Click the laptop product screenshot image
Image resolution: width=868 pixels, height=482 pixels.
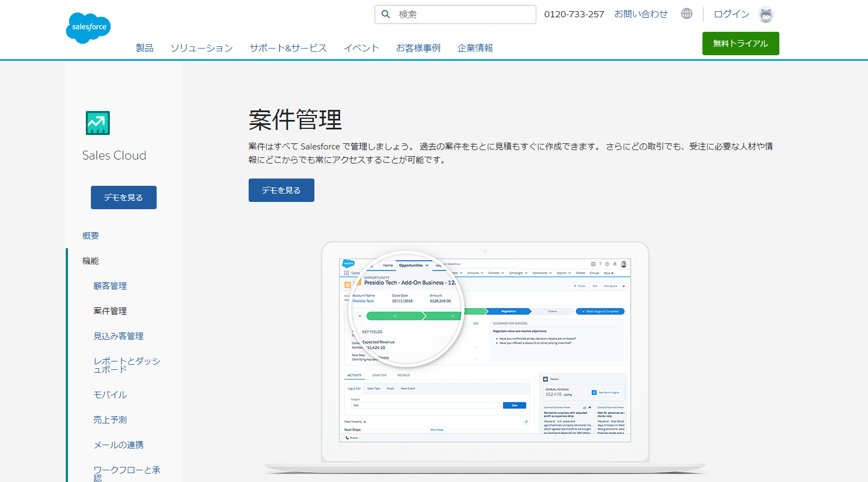pyautogui.click(x=485, y=351)
